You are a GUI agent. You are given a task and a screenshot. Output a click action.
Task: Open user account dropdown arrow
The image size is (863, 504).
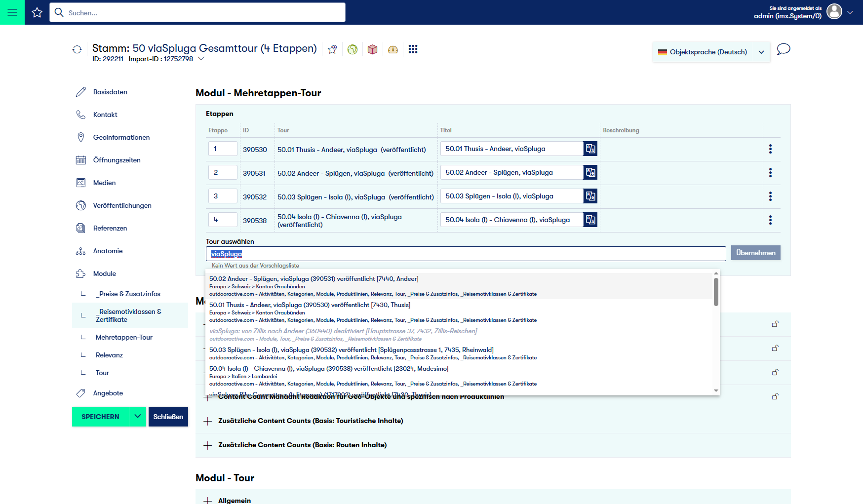[x=850, y=12]
